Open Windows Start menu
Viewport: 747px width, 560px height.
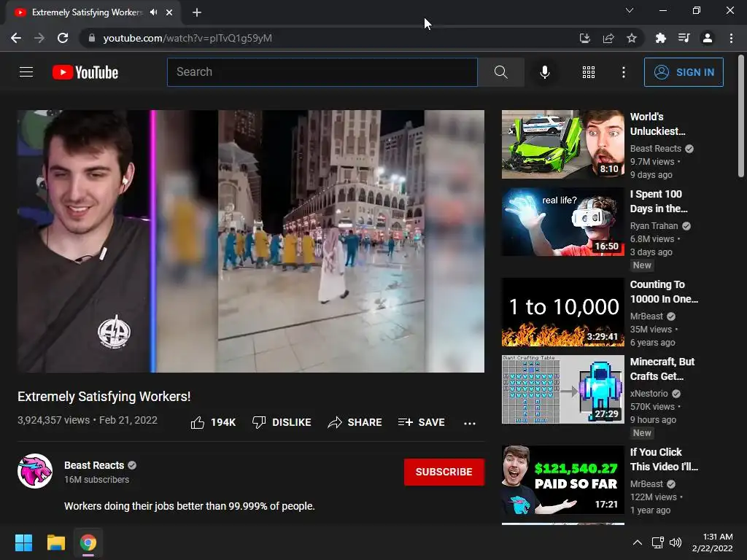coord(23,542)
